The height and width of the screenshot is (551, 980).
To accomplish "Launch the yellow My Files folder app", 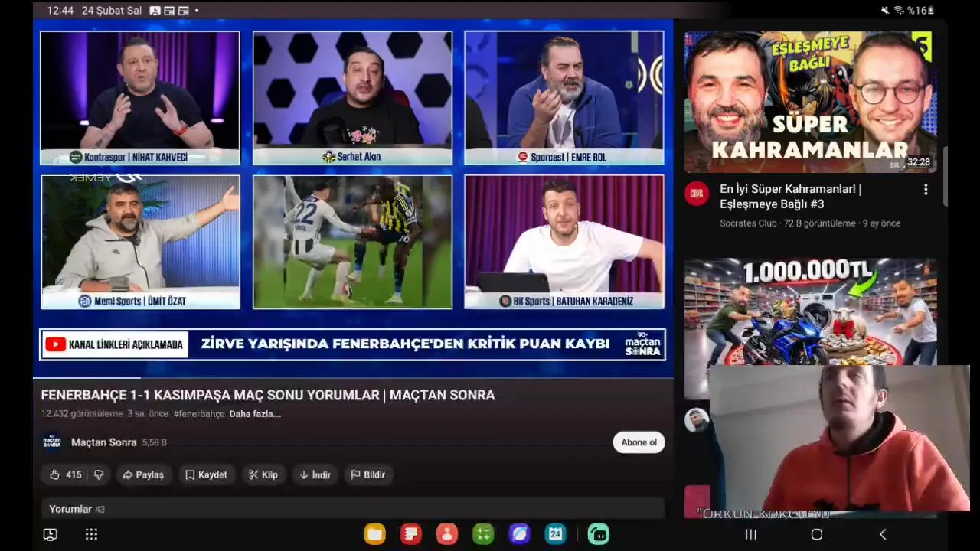I will [374, 534].
